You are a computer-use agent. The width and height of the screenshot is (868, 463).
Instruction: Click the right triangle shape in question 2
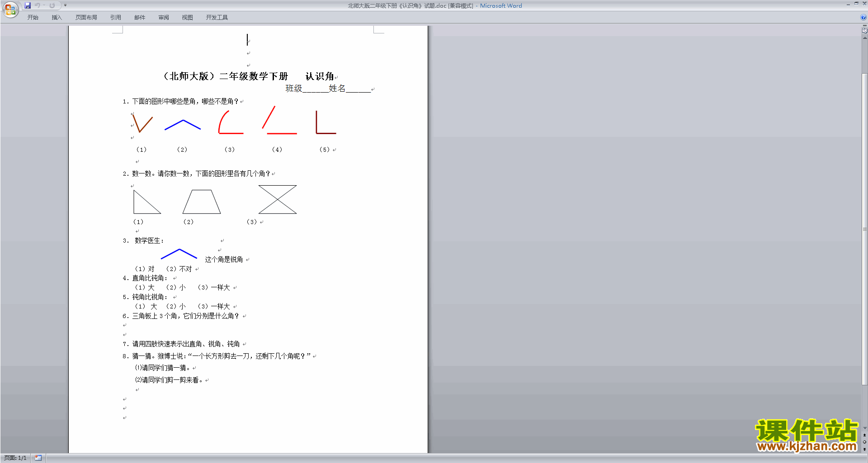point(147,202)
